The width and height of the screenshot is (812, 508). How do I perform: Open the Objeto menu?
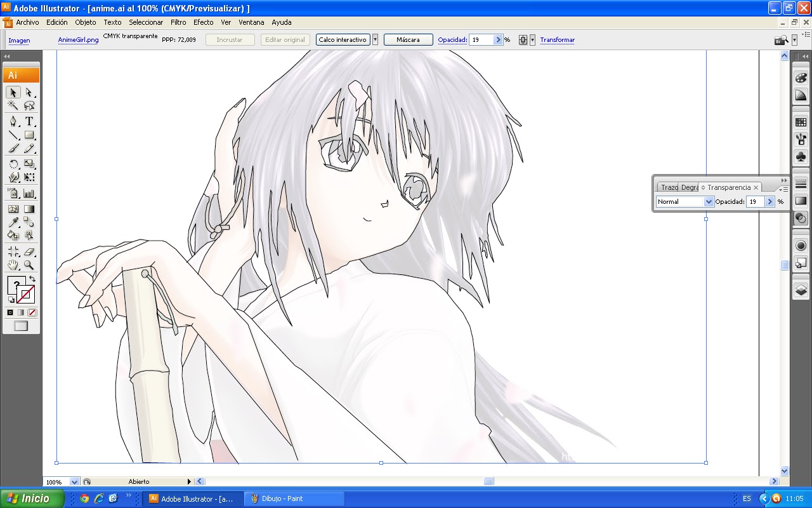coord(86,22)
